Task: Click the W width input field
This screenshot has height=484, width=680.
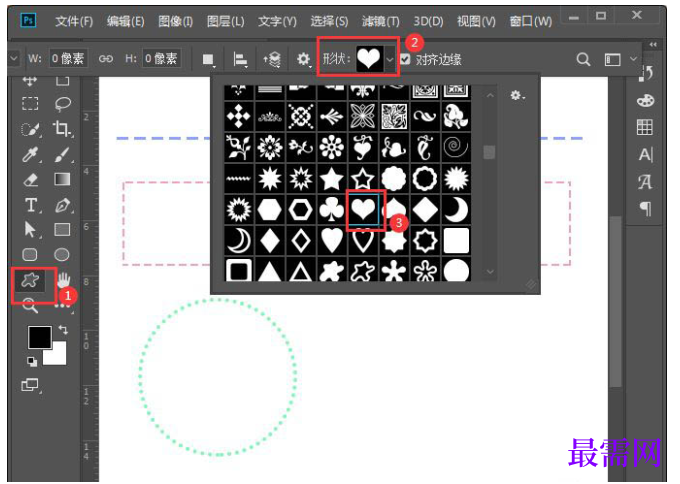Action: 68,58
